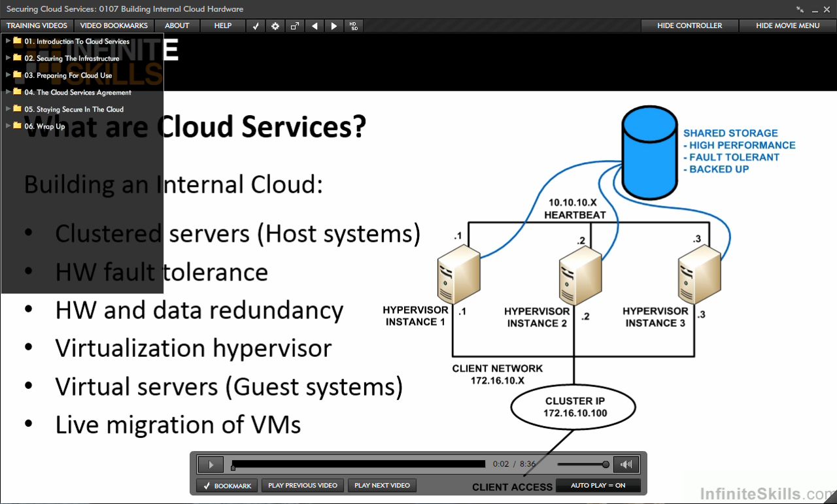The width and height of the screenshot is (837, 504).
Task: Click folder icon of 06. Wrap Up
Action: coord(18,126)
